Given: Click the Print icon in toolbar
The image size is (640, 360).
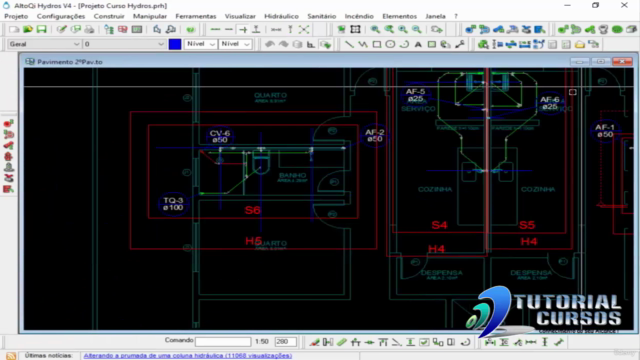Looking at the screenshot, I should pyautogui.click(x=89, y=29).
